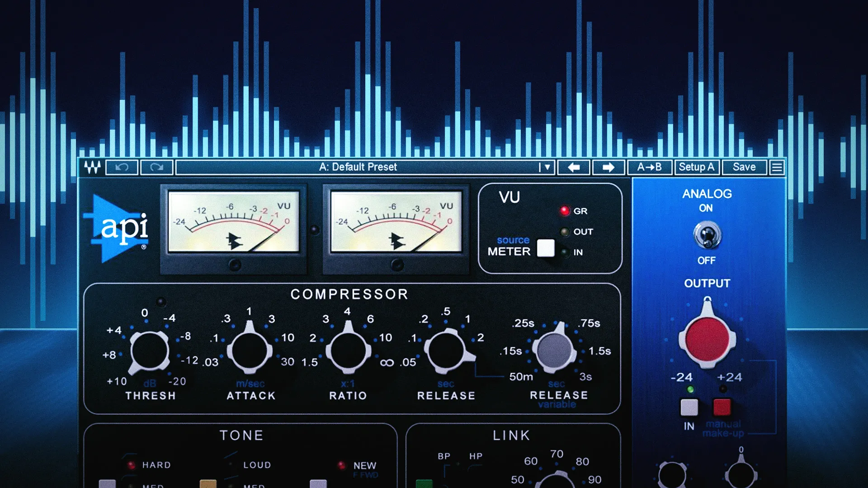Click the left VU meter display
This screenshot has width=868, height=488.
point(234,221)
